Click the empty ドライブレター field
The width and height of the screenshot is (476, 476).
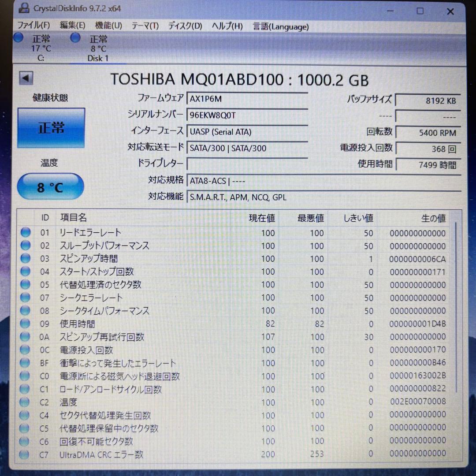click(x=247, y=164)
